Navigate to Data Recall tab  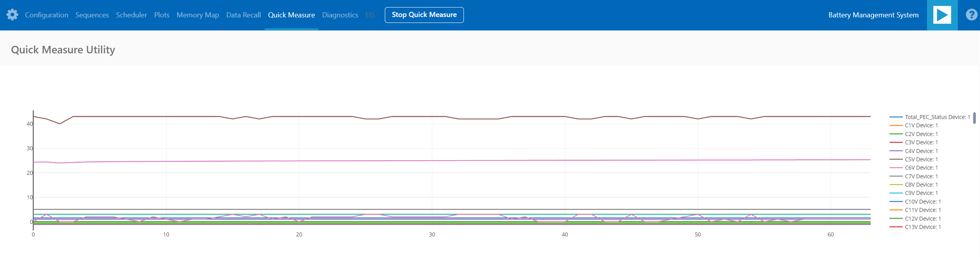244,15
